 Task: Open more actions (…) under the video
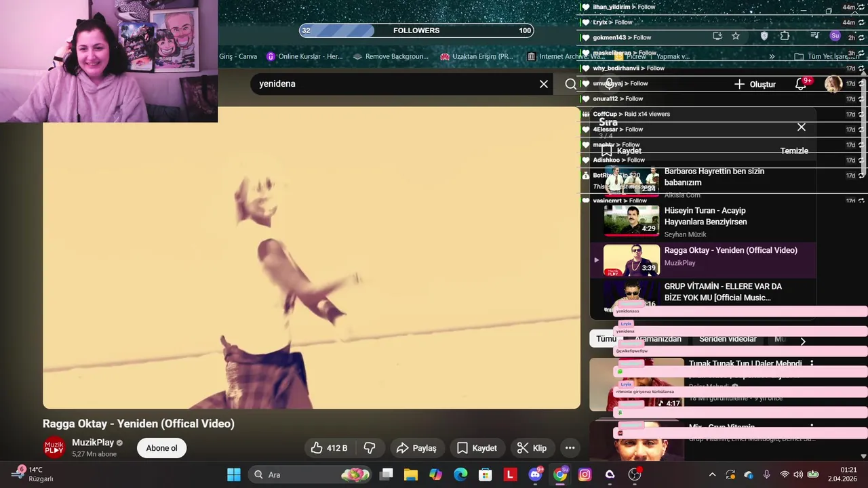click(x=570, y=448)
